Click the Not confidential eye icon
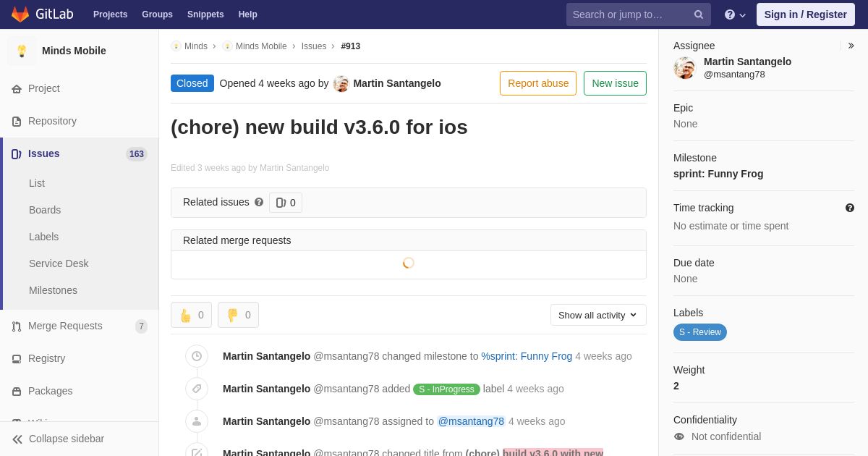868x456 pixels. 678,436
